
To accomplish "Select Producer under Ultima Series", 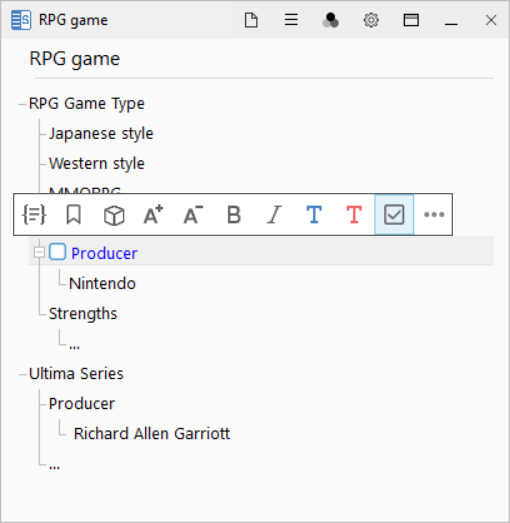I will pos(82,404).
